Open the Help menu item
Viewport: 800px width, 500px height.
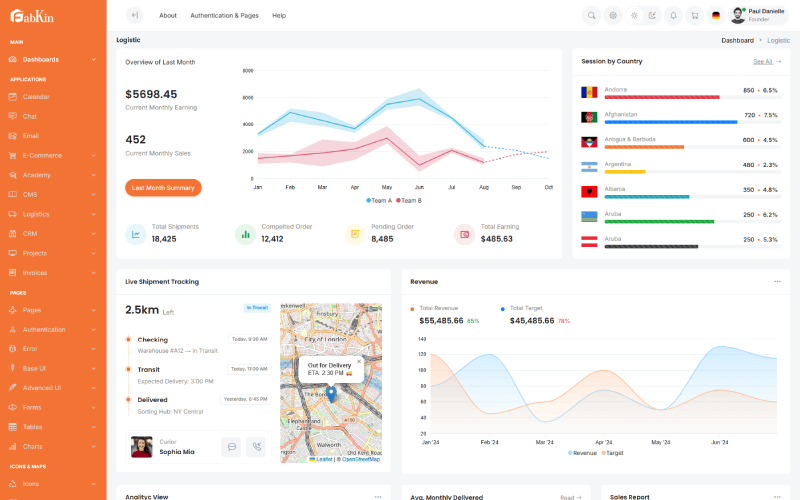click(279, 16)
